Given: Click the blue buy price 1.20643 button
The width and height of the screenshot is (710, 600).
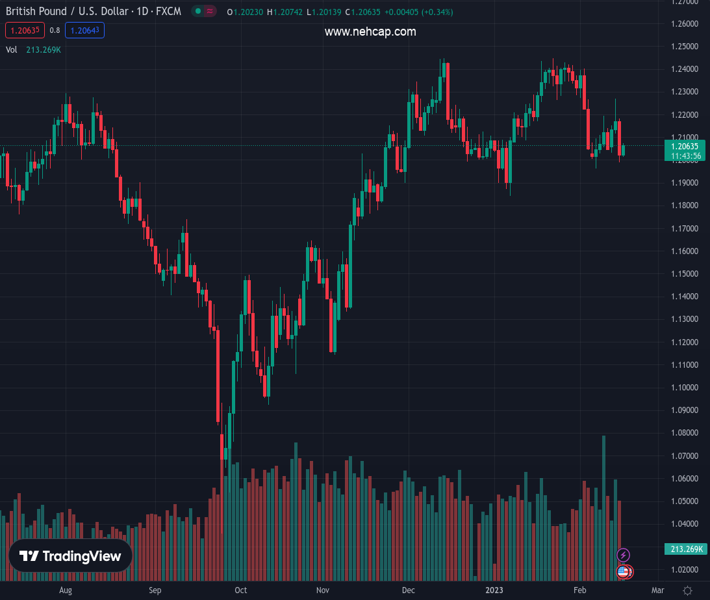Looking at the screenshot, I should click(85, 30).
